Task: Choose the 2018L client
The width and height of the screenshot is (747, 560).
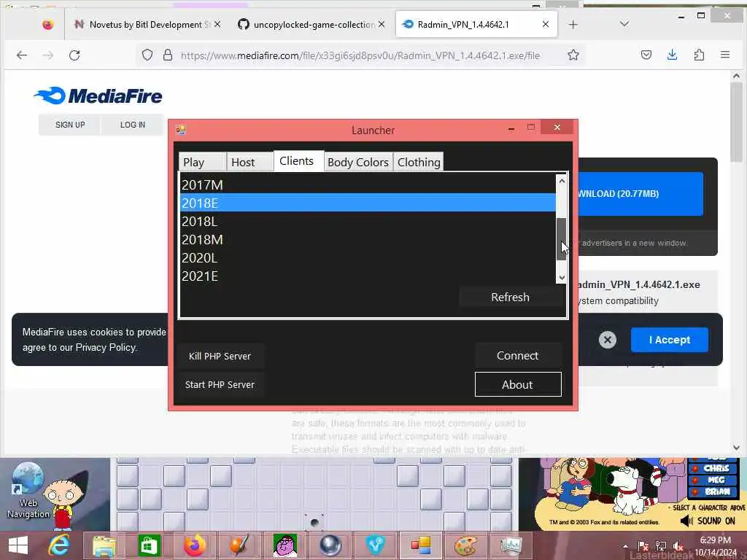Action: [368, 222]
